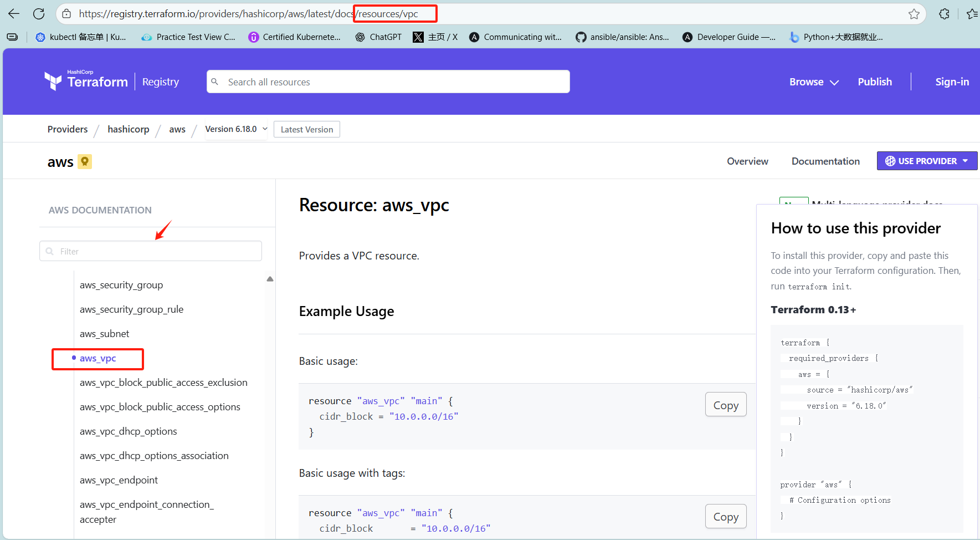Switch to the Overview tab
Viewport: 980px width, 540px height.
[x=747, y=161]
